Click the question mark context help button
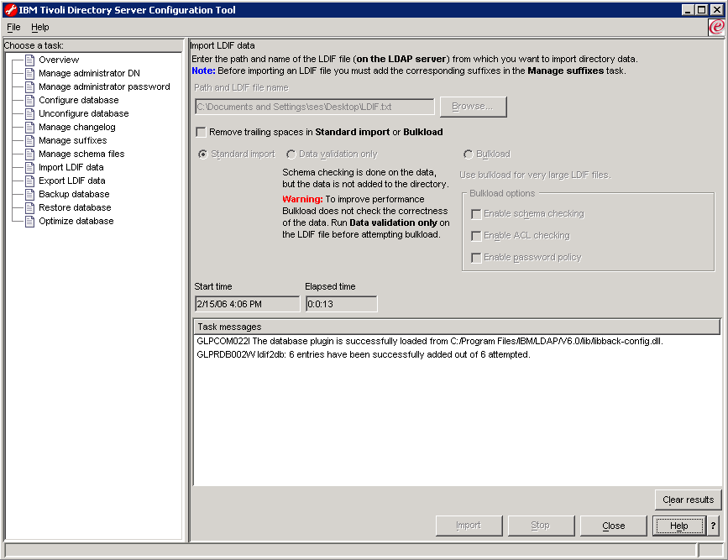The height and width of the screenshot is (560, 728). (x=713, y=526)
